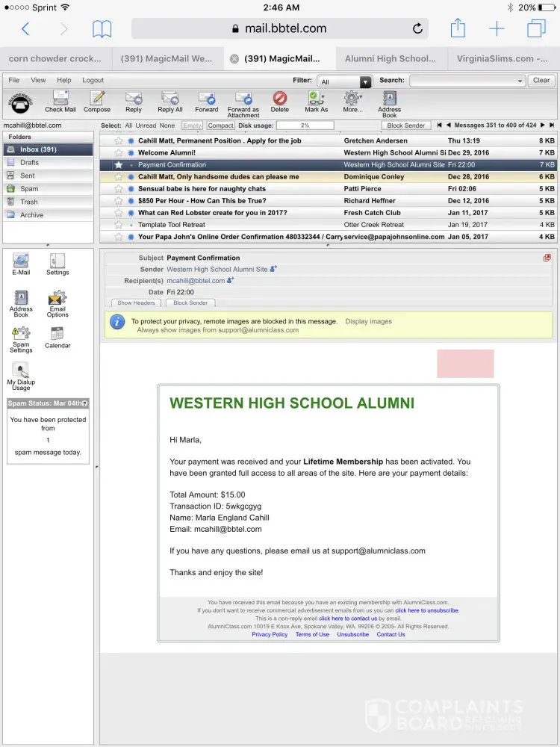Choose Reply All in toolbar
The image size is (560, 747).
point(170,102)
